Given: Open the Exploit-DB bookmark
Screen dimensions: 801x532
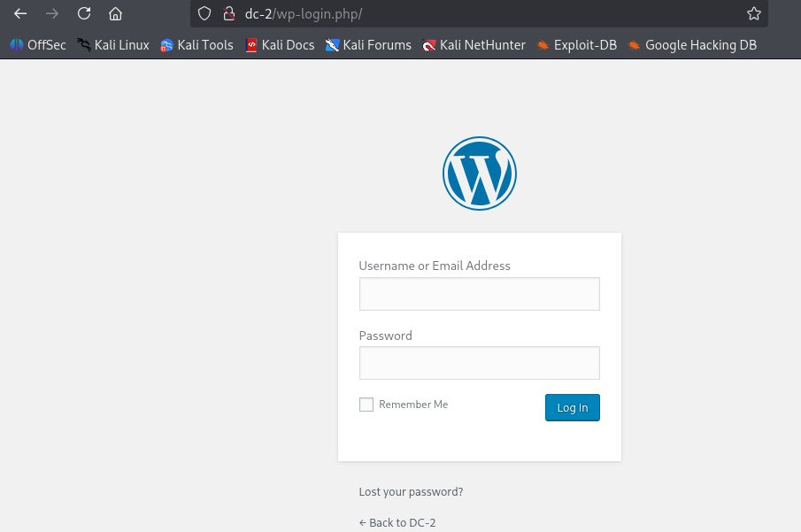Looking at the screenshot, I should tap(577, 45).
